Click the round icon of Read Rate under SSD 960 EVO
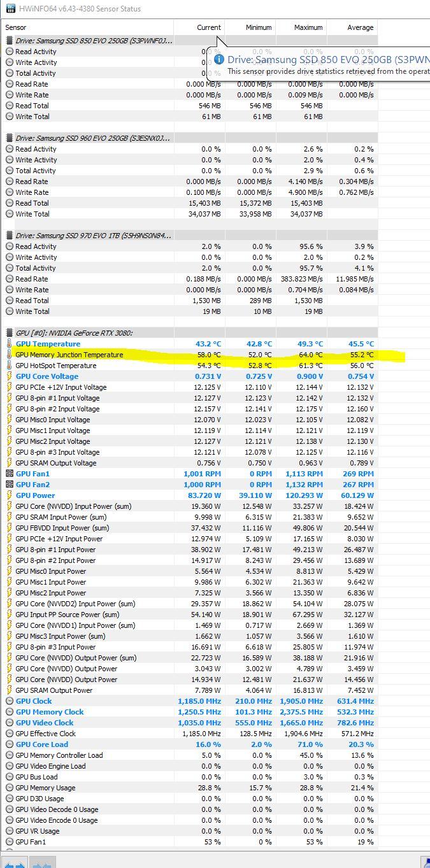Image resolution: width=430 pixels, height=868 pixels. click(10, 181)
